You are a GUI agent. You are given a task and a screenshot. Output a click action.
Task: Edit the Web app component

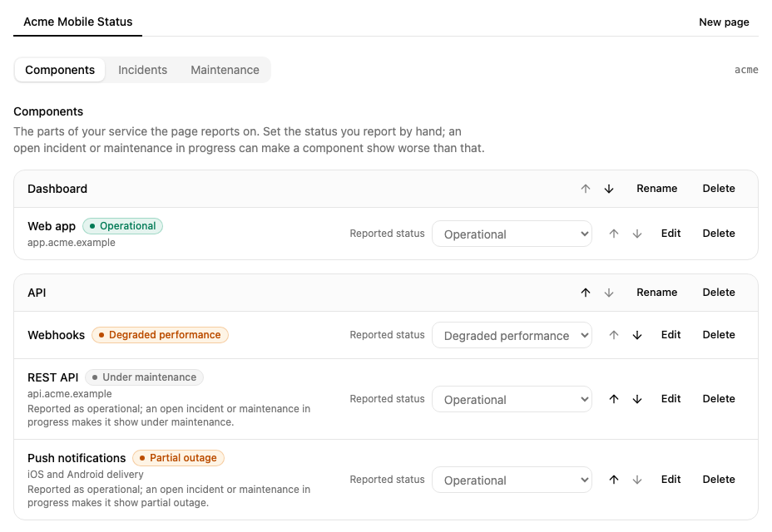(x=671, y=234)
